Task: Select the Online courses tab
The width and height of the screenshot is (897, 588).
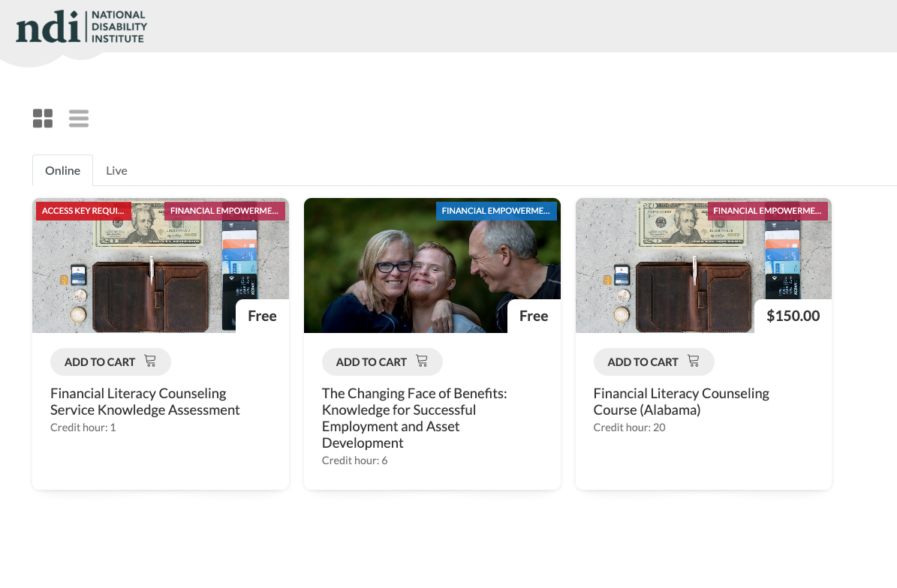Action: click(x=63, y=171)
